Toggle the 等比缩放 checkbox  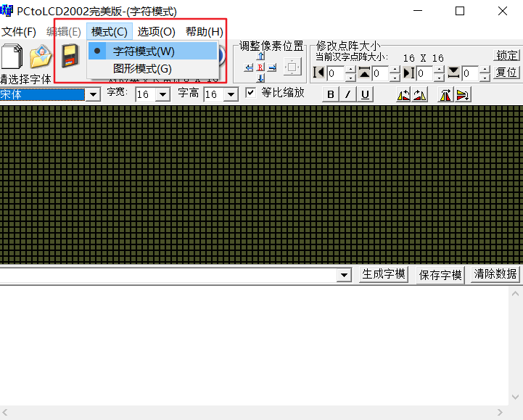point(250,93)
